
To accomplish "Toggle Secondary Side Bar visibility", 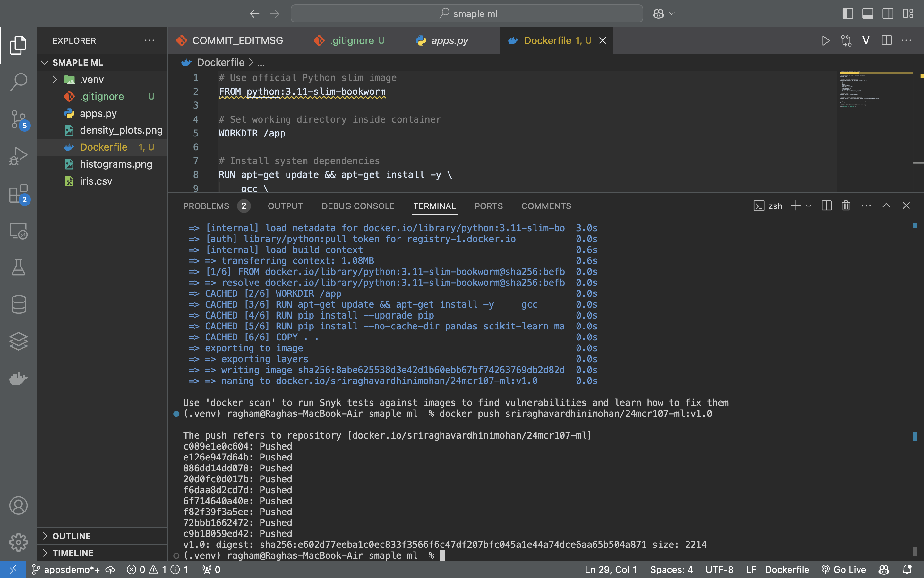I will click(888, 14).
